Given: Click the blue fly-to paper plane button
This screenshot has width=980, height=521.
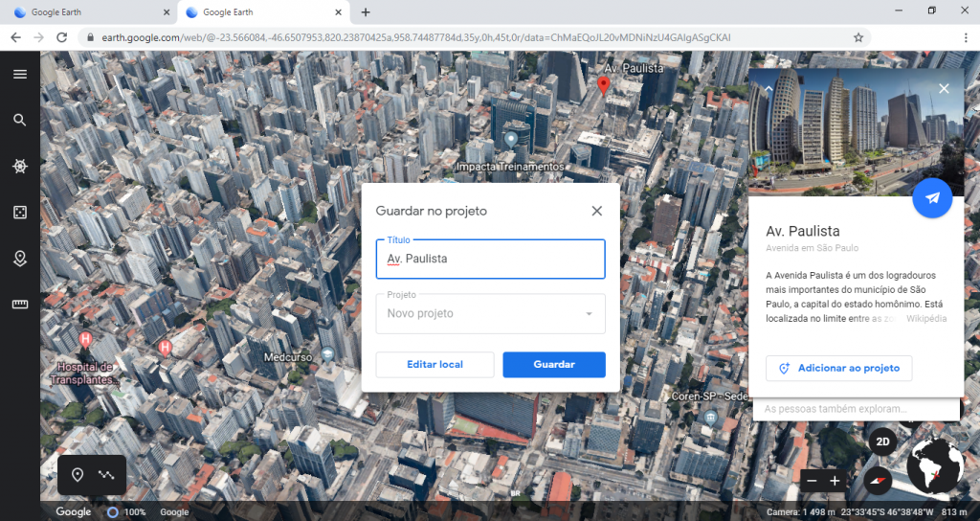Looking at the screenshot, I should coord(932,198).
